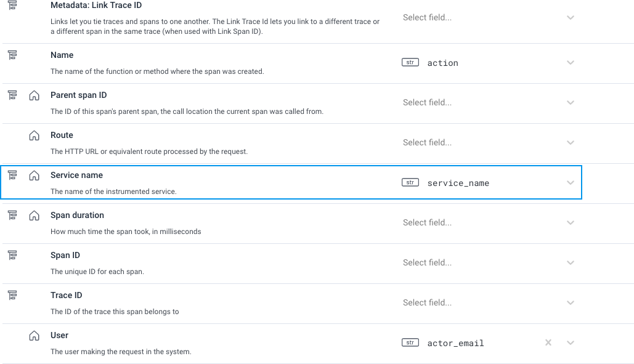Click the trace icon beside Service name
This screenshot has height=364, width=634.
pyautogui.click(x=12, y=174)
